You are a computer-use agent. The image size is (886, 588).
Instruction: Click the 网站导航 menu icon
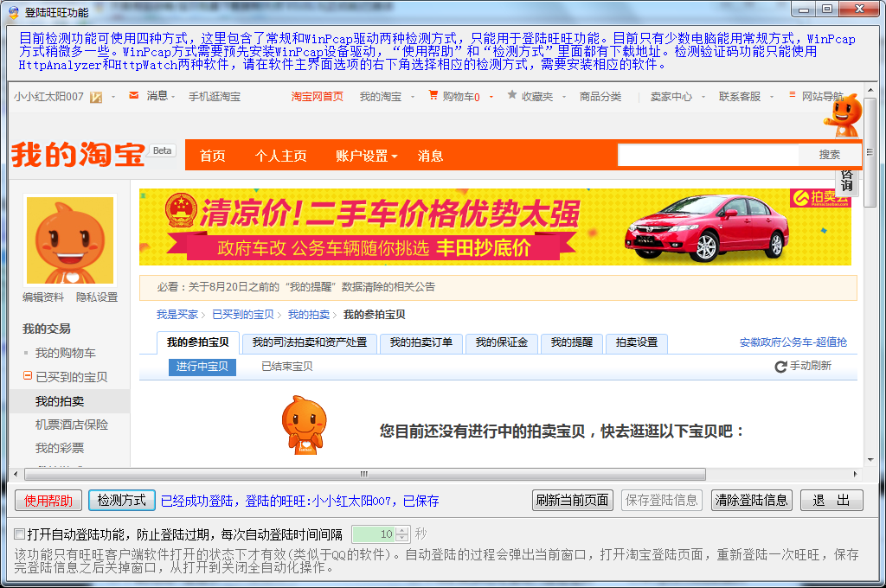coord(792,95)
